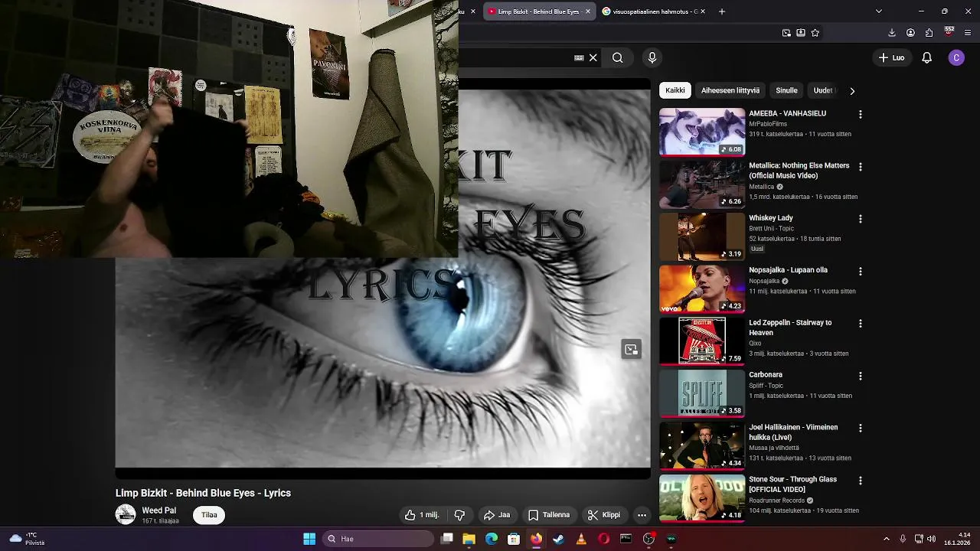
Task: Open options for Stairway to Heaven video
Action: (x=860, y=323)
